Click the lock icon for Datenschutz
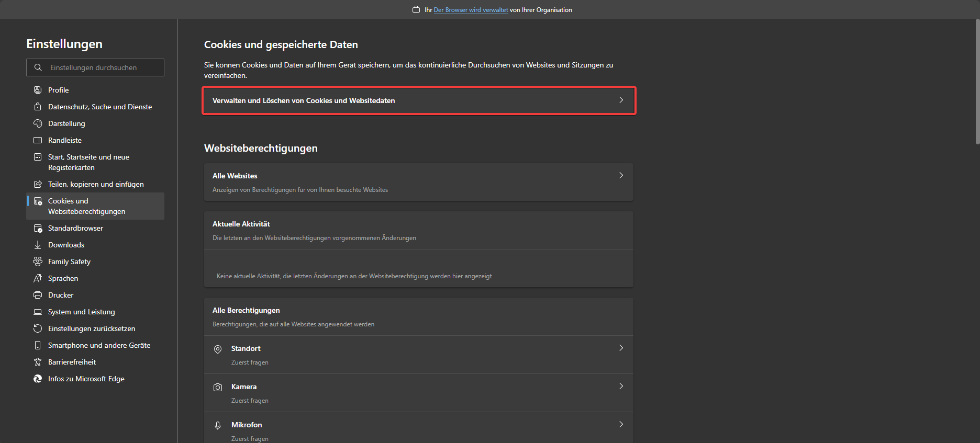 point(38,107)
